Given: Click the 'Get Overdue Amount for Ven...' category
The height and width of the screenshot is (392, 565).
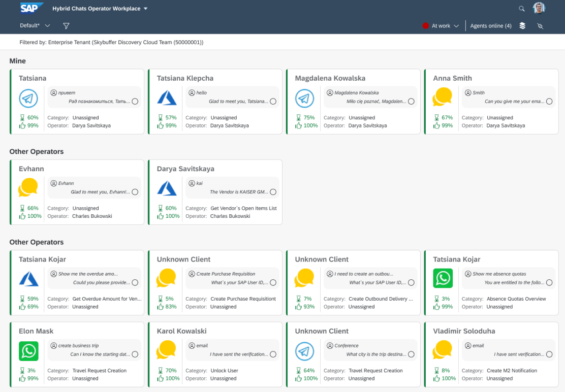Looking at the screenshot, I should pyautogui.click(x=107, y=299).
